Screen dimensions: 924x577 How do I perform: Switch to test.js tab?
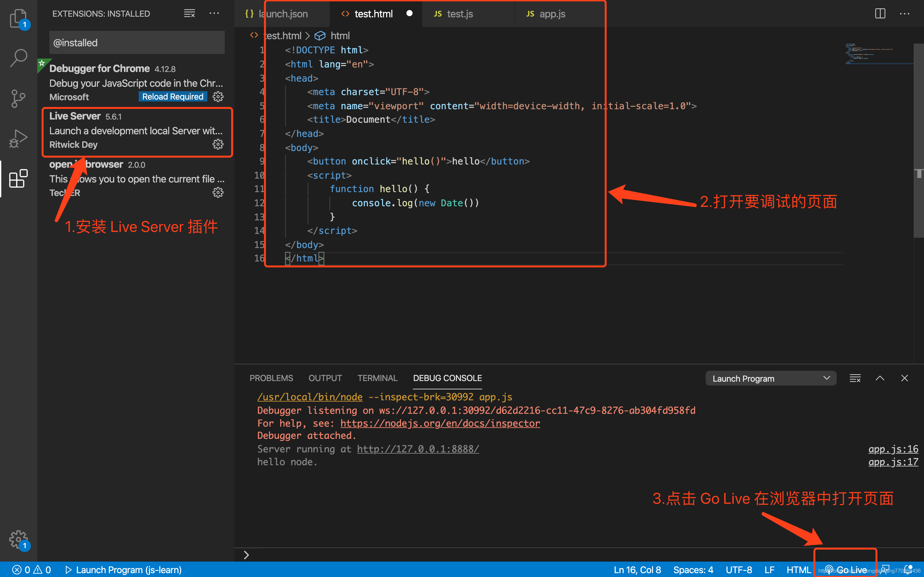coord(468,14)
